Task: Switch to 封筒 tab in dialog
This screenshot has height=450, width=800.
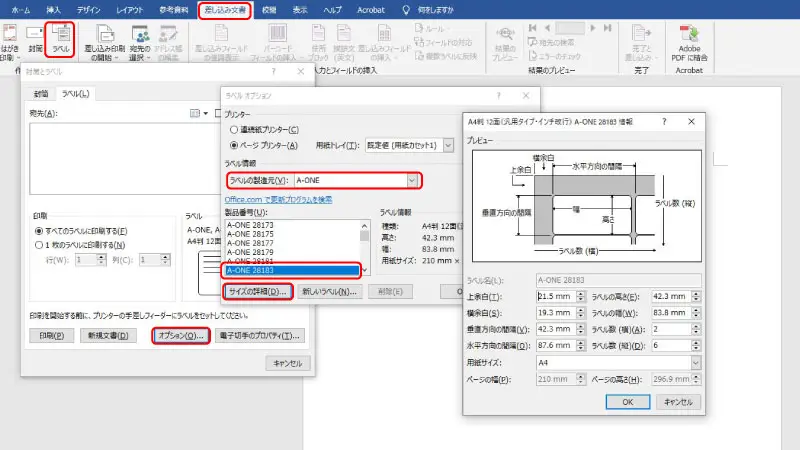Action: click(x=41, y=94)
